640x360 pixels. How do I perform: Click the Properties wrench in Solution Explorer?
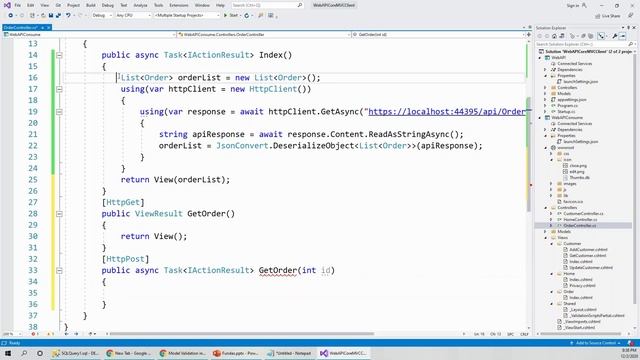click(615, 36)
